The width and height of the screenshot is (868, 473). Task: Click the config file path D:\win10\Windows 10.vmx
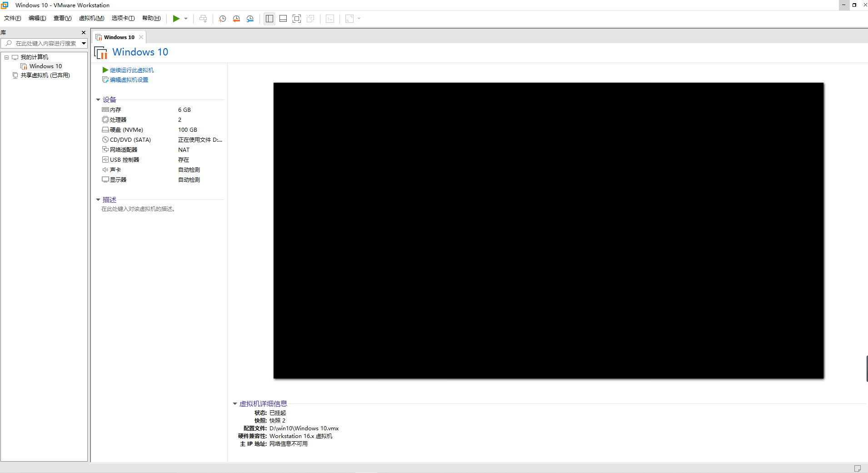coord(304,428)
